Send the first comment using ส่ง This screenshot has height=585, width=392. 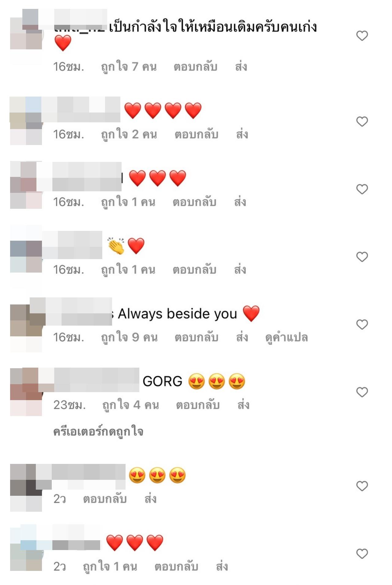(241, 67)
